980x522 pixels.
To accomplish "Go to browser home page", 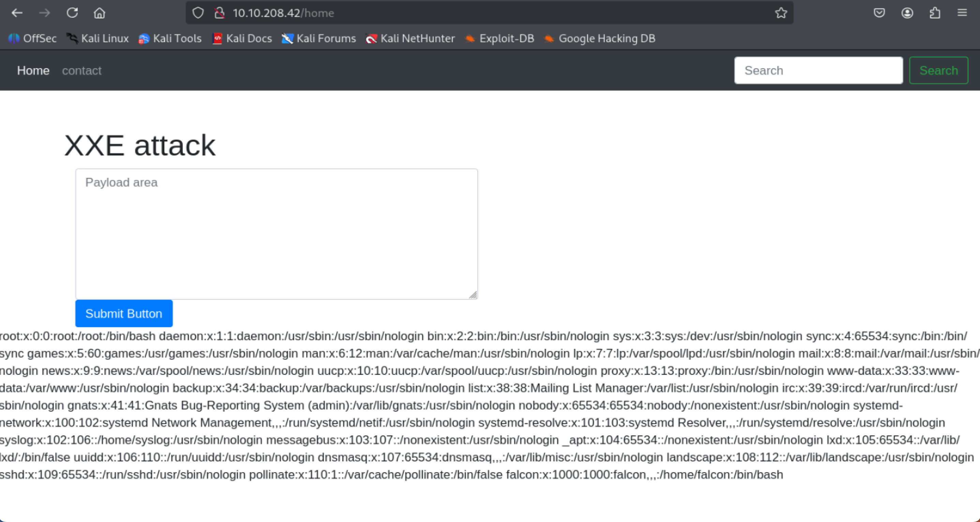I will pos(99,13).
